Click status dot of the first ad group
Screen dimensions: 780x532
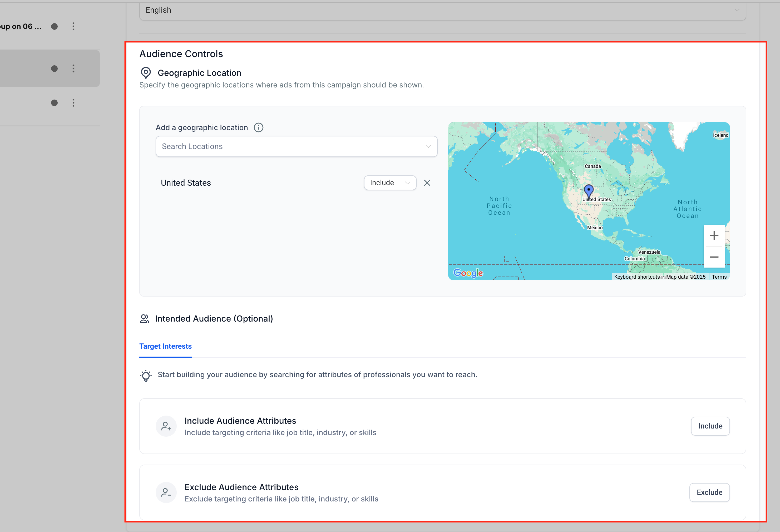tap(54, 27)
